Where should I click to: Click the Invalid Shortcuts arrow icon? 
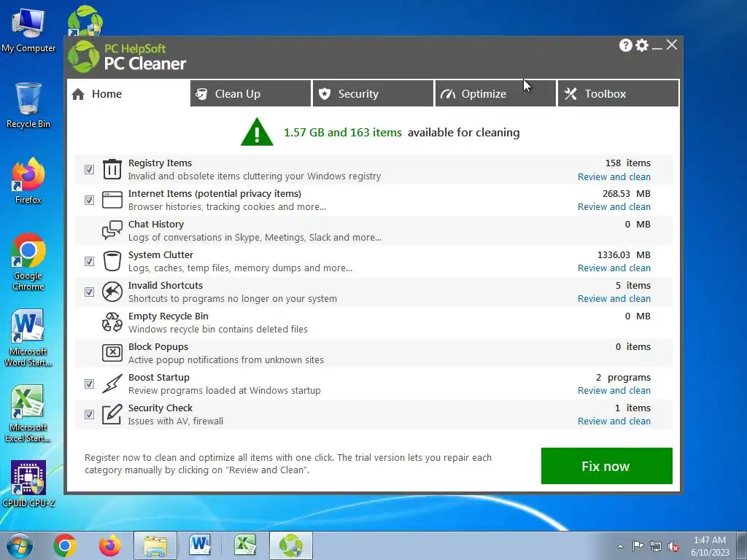[112, 292]
